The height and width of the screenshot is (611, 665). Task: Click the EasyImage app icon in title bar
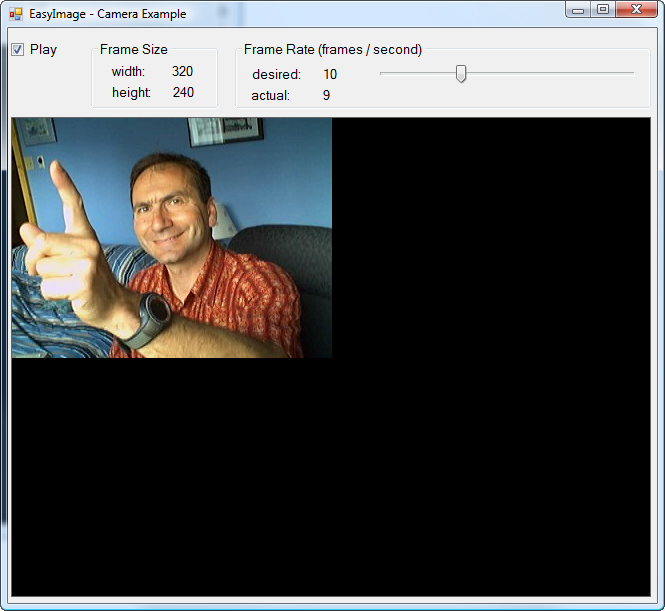click(16, 14)
